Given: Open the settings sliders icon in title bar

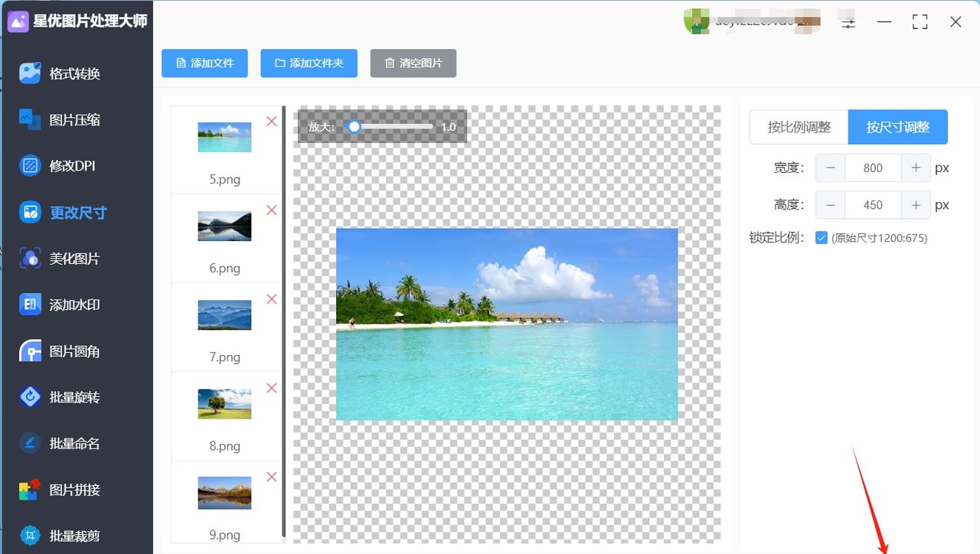Looking at the screenshot, I should (x=848, y=22).
